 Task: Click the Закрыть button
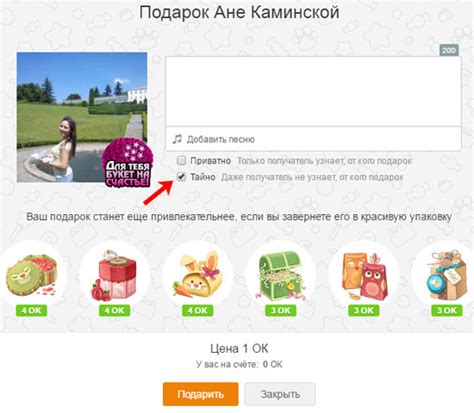[280, 394]
